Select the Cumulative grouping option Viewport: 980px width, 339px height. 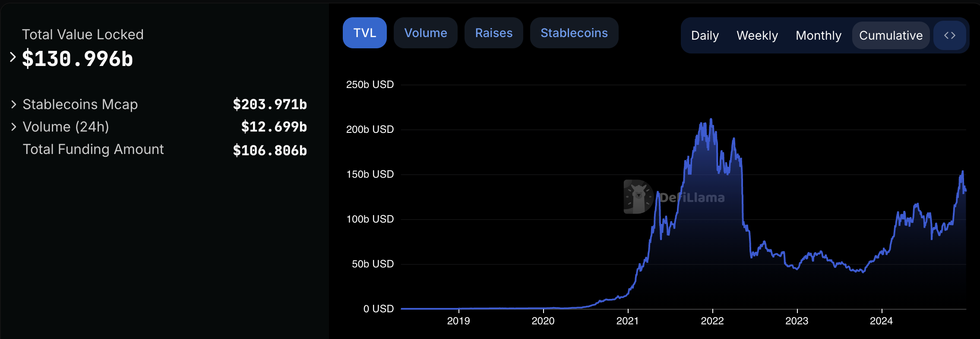click(891, 35)
